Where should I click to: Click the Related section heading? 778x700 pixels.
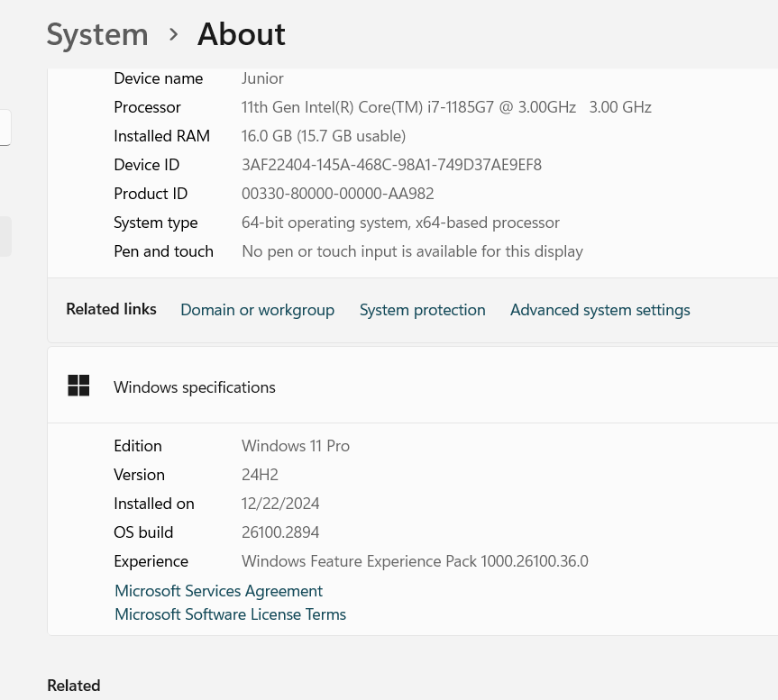point(74,686)
